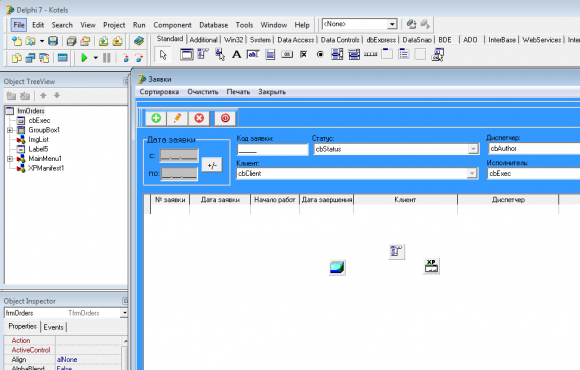The image size is (580, 370).
Task: Click the View Unit icon
Action: (x=17, y=58)
